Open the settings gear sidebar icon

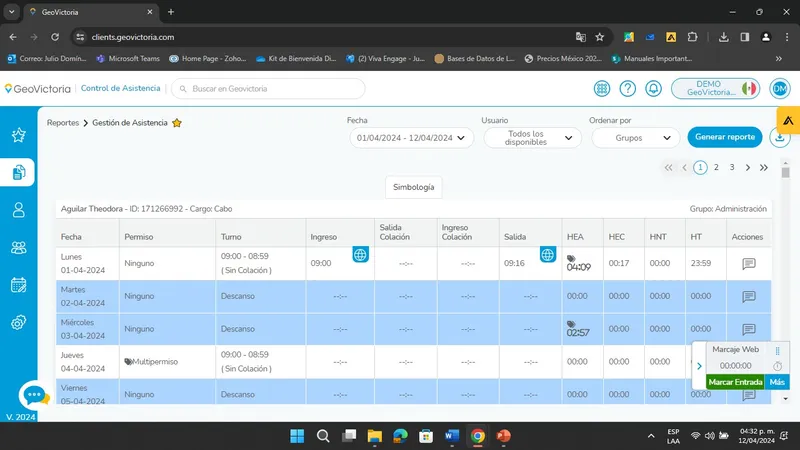tap(18, 322)
